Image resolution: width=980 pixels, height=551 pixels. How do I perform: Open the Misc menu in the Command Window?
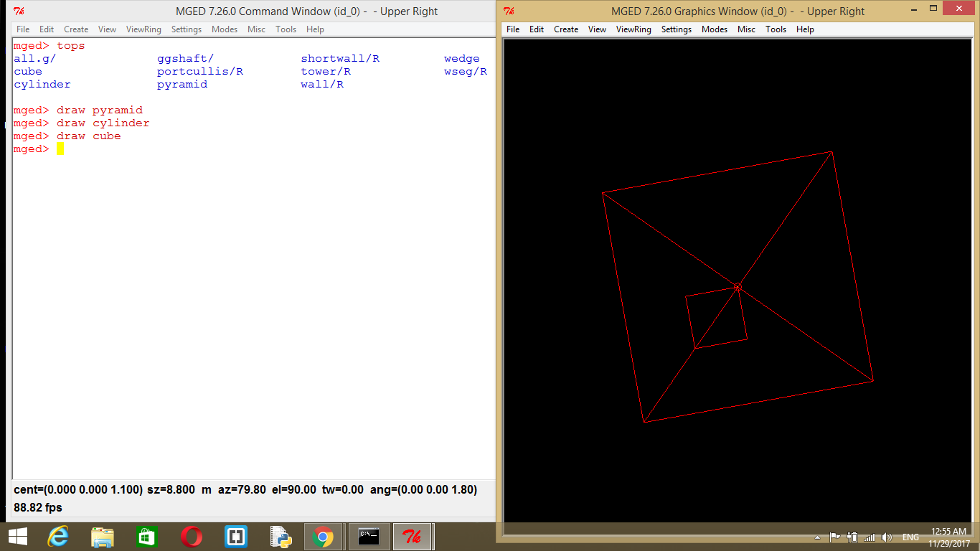coord(257,29)
